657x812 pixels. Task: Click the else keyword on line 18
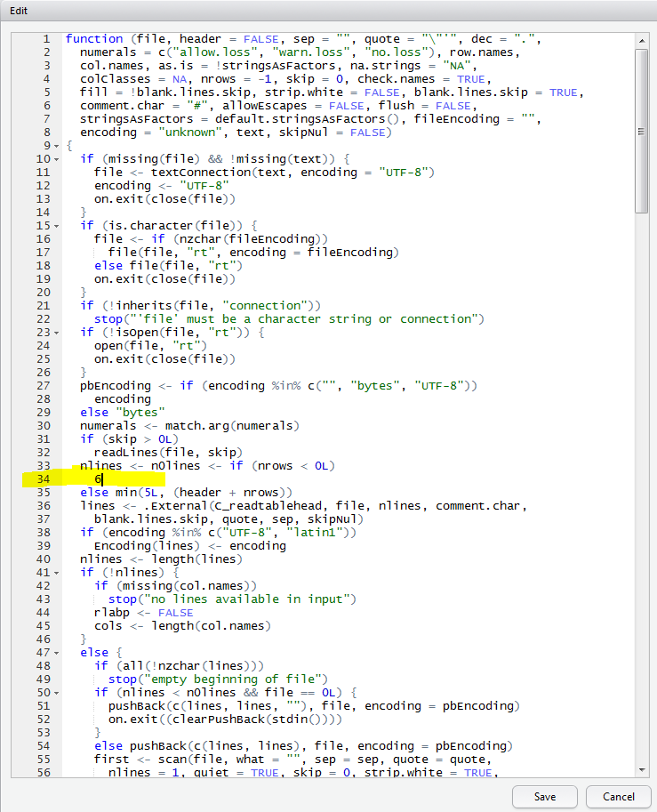108,266
